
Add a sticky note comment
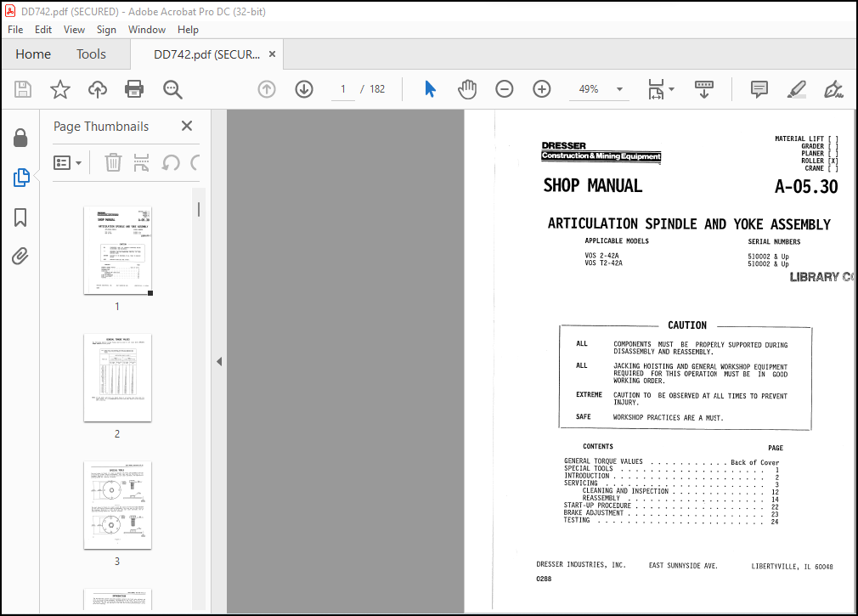click(x=759, y=89)
